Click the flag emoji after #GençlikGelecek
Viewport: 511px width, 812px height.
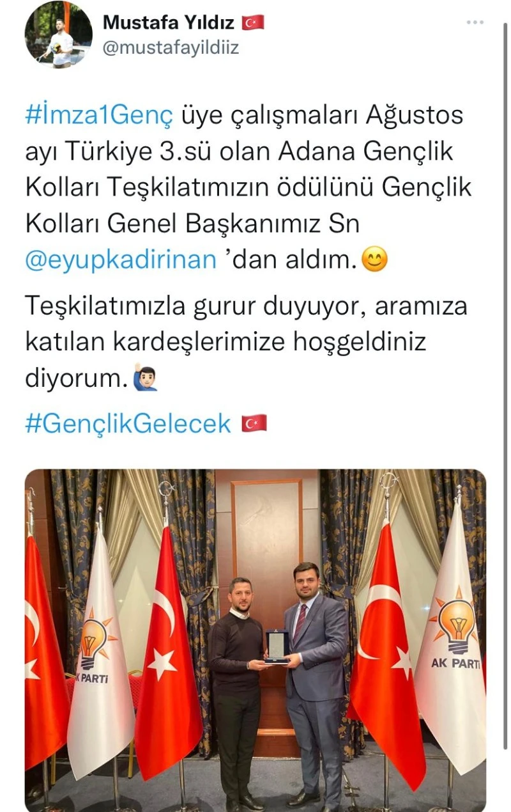pyautogui.click(x=254, y=423)
